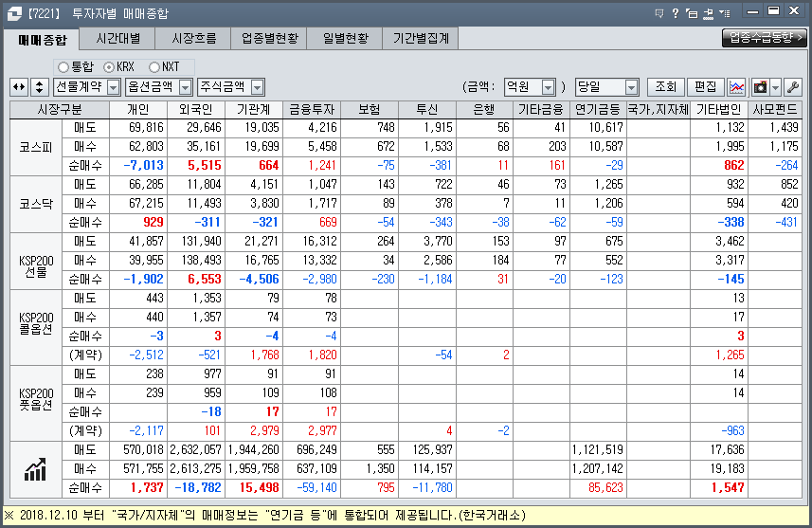Open the 선물계약 dropdown

click(87, 87)
